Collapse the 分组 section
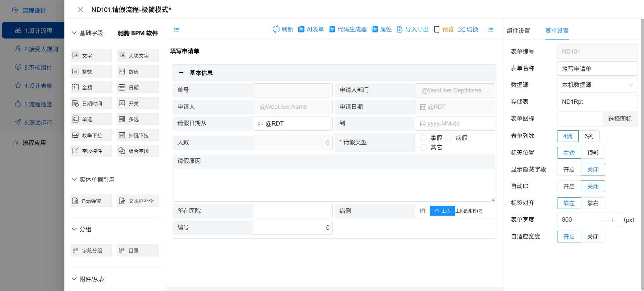The height and width of the screenshot is (291, 644). coord(74,229)
